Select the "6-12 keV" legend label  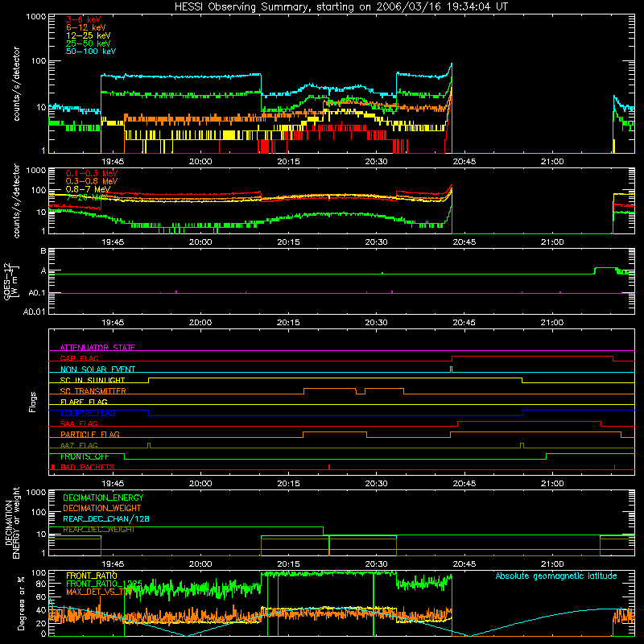(x=86, y=27)
